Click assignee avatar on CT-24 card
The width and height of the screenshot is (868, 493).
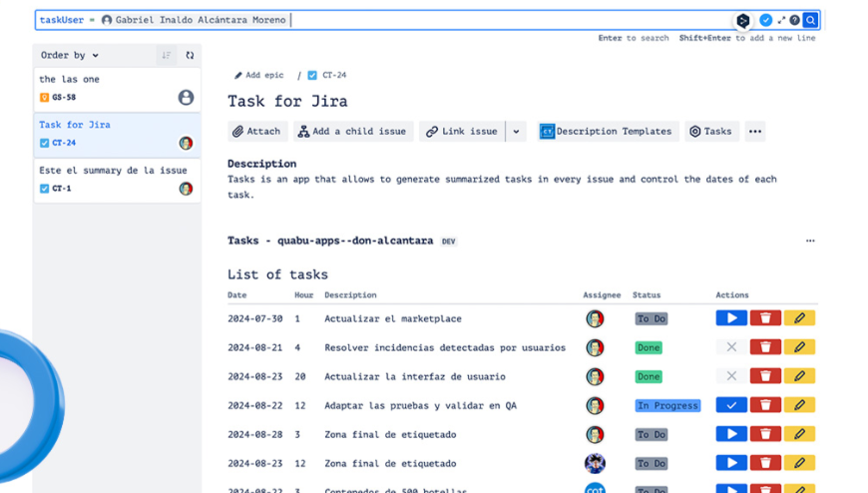[186, 143]
